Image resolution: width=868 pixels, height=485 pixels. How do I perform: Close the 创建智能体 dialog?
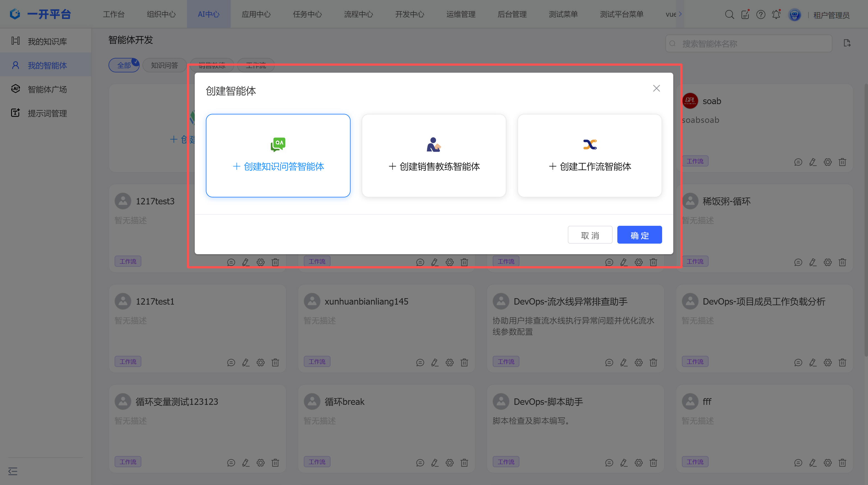pyautogui.click(x=656, y=88)
